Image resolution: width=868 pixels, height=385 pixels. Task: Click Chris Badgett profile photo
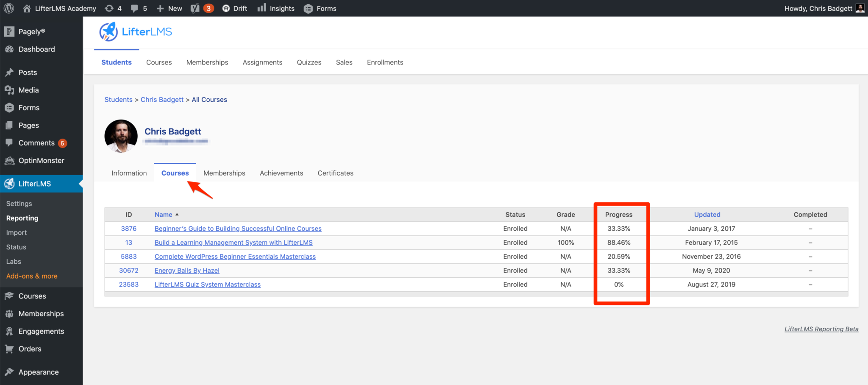[x=121, y=136]
